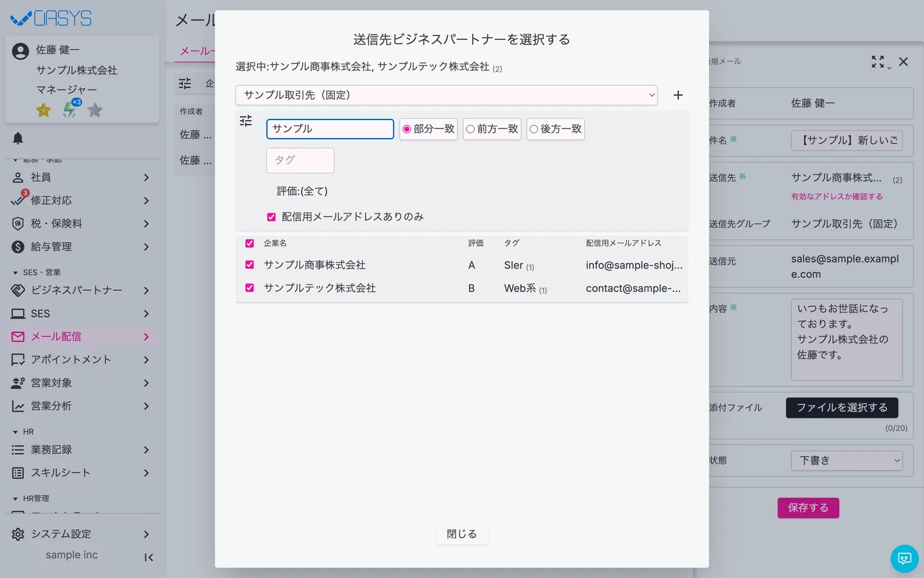
Task: Click the plus icon beside partner group dropdown
Action: tap(678, 95)
